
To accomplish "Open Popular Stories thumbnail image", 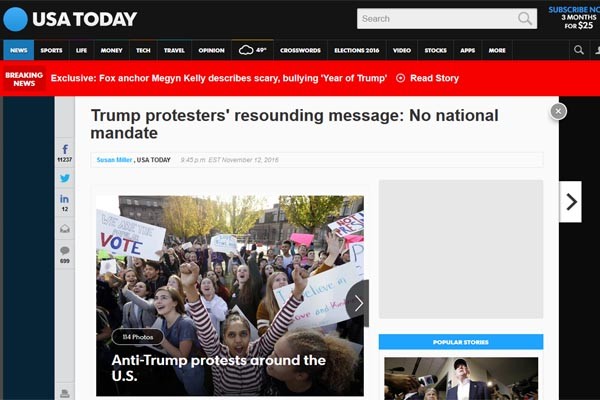I will coord(461,379).
